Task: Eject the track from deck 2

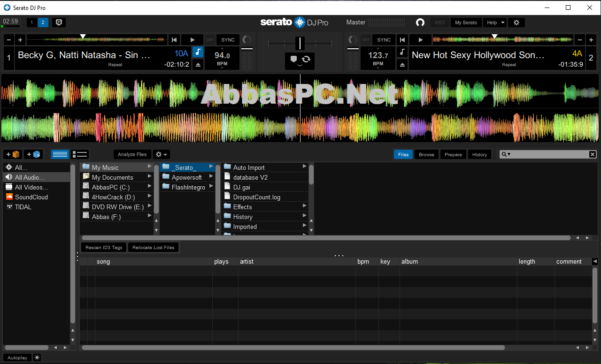Action: [x=402, y=65]
